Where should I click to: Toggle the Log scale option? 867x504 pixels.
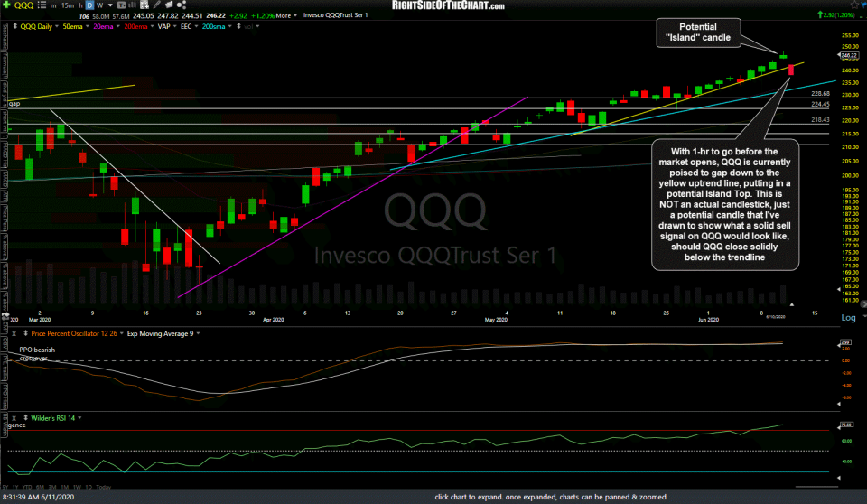pos(848,318)
